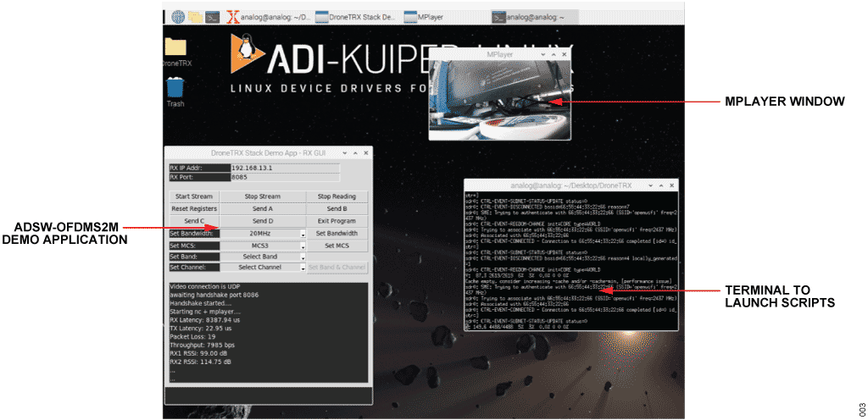Minimize the ~/Desktop/DroneTRX terminal window

click(650, 185)
